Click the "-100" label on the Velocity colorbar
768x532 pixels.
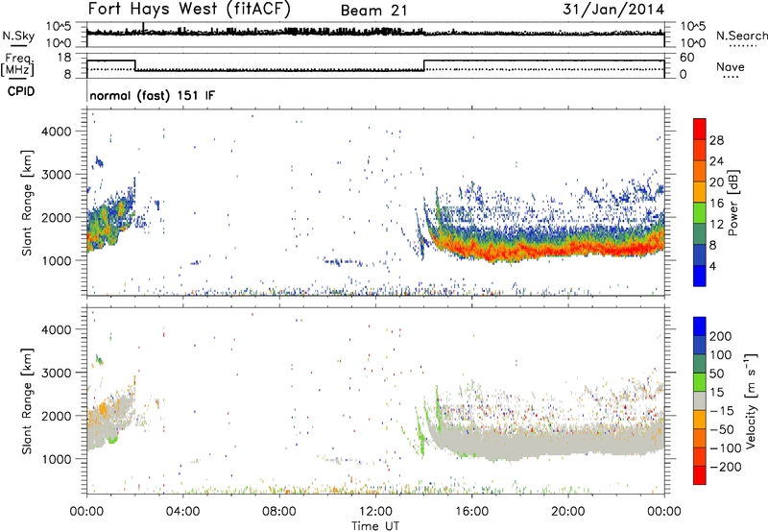coord(726,448)
